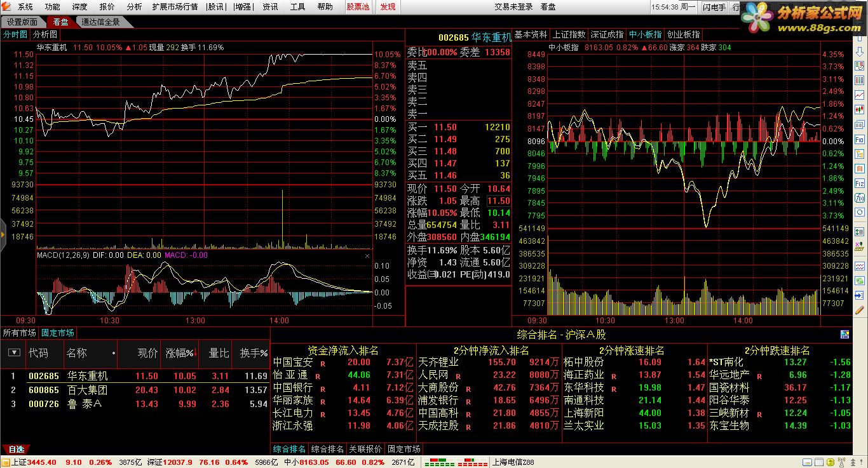The image size is (868, 468).
Task: Expand the collapsed left side panel handle
Action: [x=3, y=234]
